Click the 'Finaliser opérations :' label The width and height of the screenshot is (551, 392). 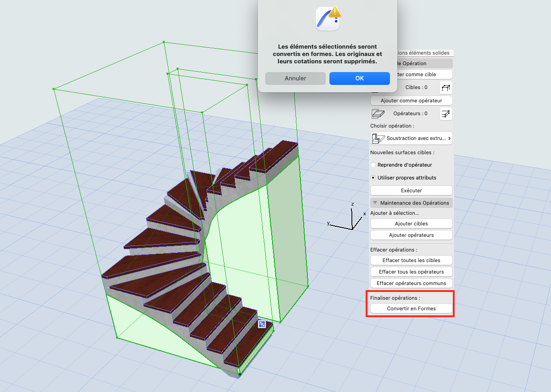click(x=395, y=298)
